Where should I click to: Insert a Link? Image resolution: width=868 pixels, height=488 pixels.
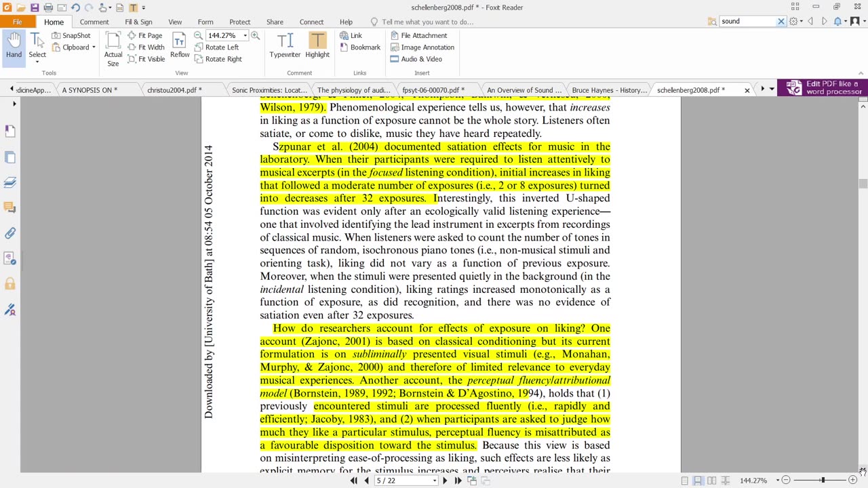(x=351, y=35)
